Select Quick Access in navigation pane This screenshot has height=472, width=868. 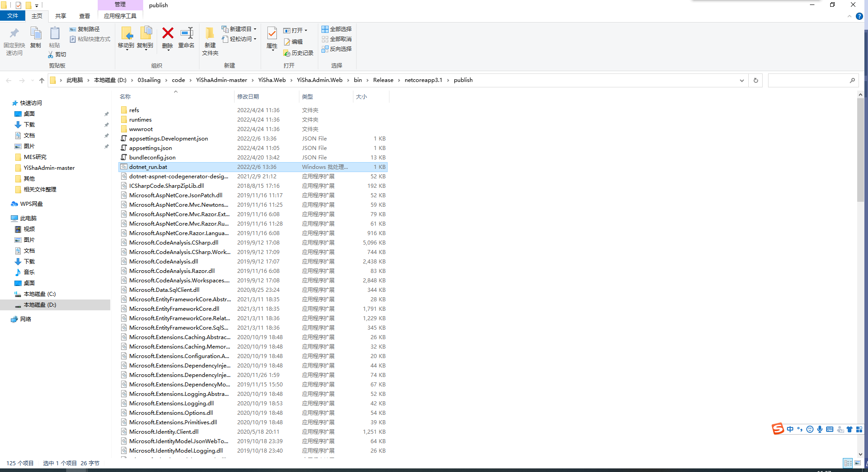pos(31,103)
